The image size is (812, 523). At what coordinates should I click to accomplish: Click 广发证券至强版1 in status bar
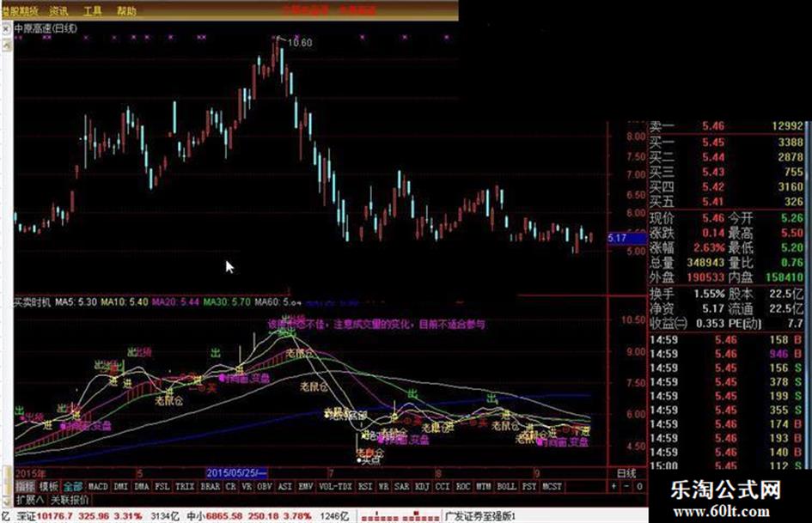coord(480,516)
